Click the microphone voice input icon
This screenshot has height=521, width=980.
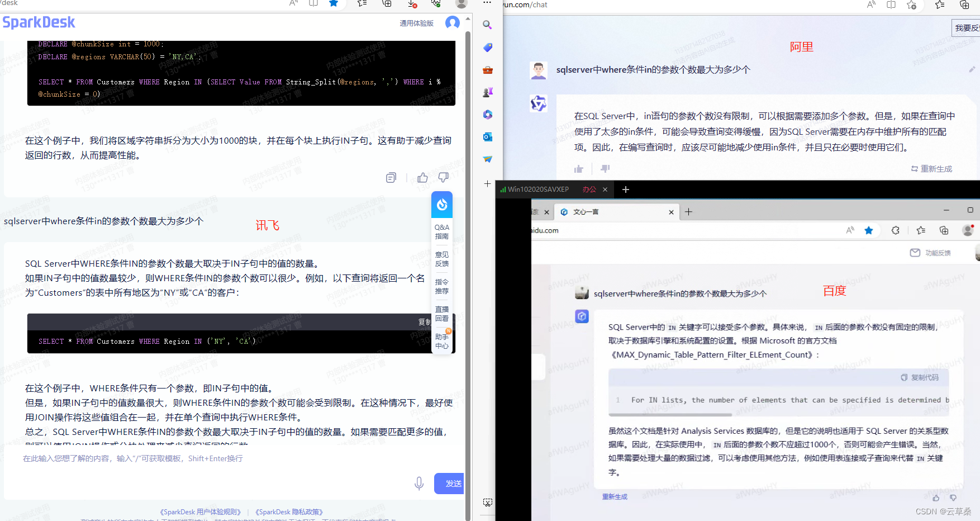[x=419, y=484]
